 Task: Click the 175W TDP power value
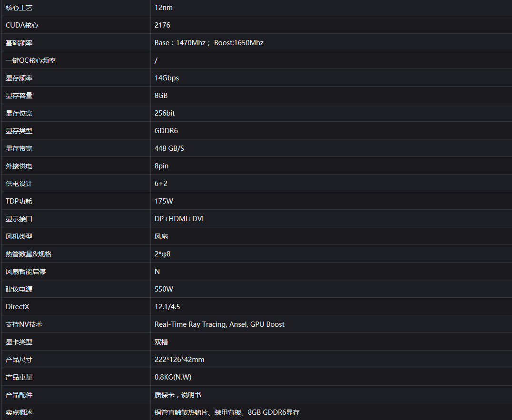point(164,201)
